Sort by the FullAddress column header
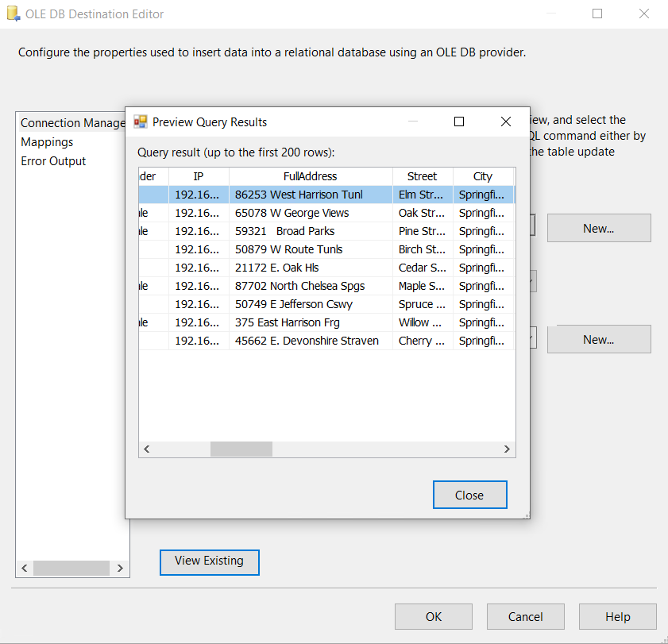 pyautogui.click(x=310, y=176)
